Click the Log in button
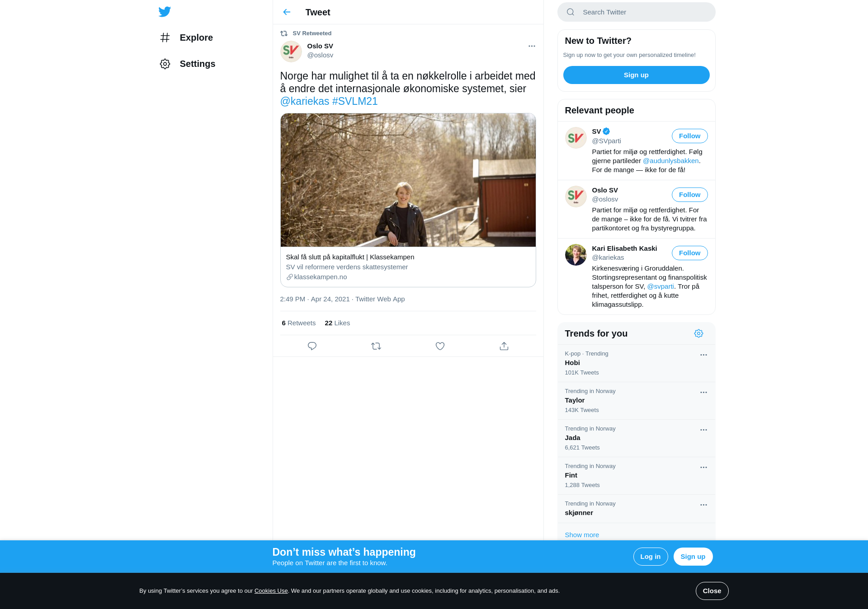Screen dimensions: 868x609 650,557
